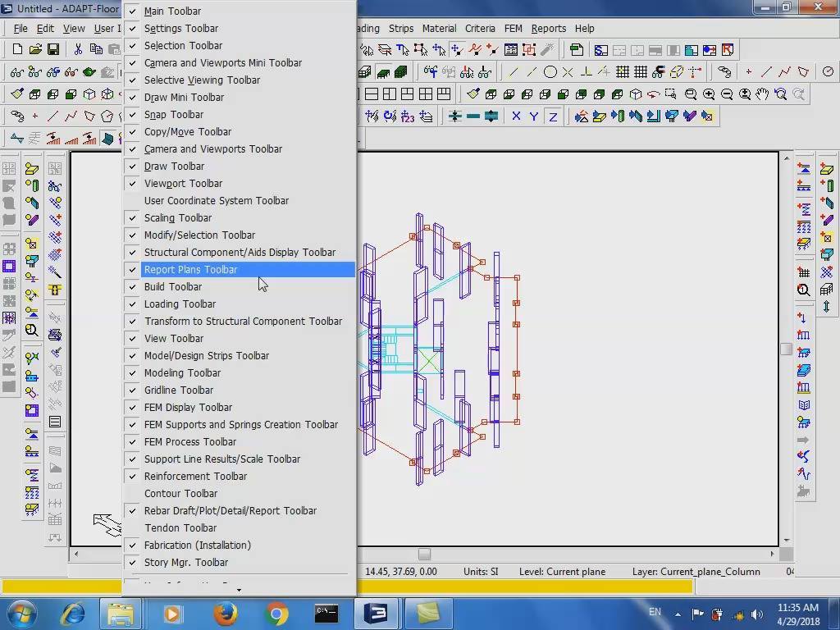Expand more entries with menu bottom arrow
Viewport: 840px width, 630px height.
pos(239,590)
